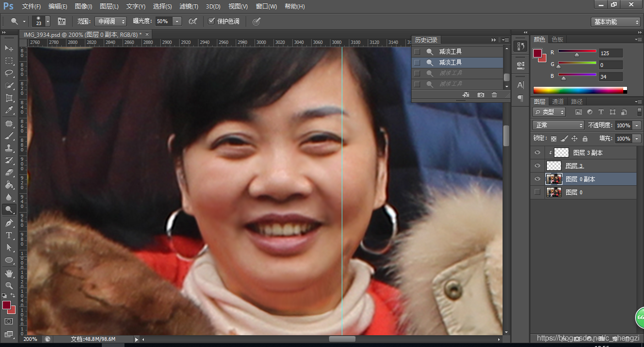
Task: Select the Quick Selection tool
Action: (x=9, y=85)
